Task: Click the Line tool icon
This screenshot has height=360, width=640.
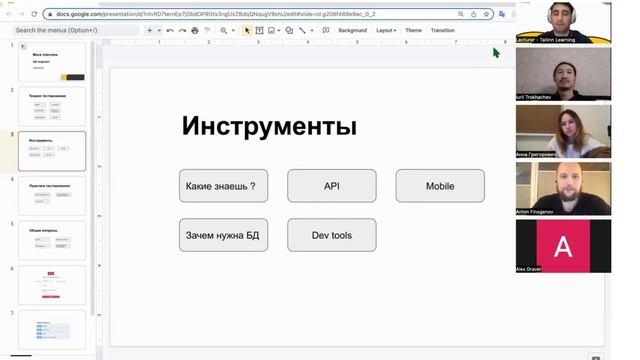Action: pyautogui.click(x=302, y=30)
